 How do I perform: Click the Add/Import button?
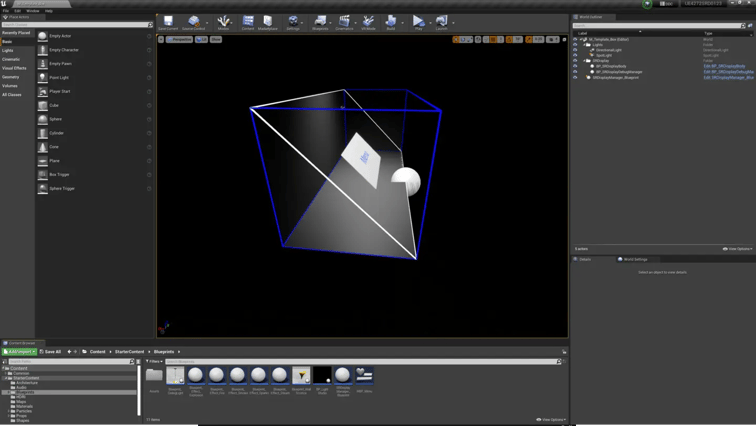click(x=19, y=352)
